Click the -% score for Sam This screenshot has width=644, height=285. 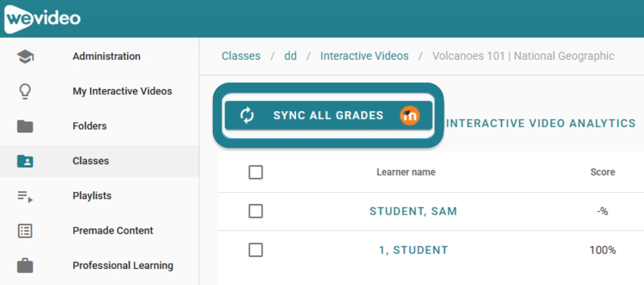tap(603, 211)
